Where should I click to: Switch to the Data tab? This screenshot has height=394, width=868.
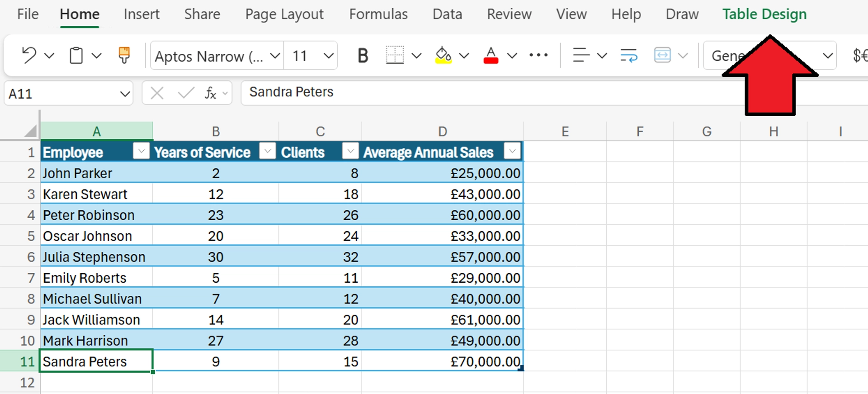coord(447,14)
